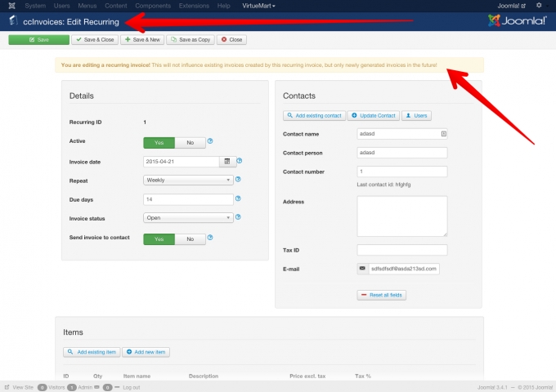The width and height of the screenshot is (556, 392).
Task: Click the envelope icon beside E-mail field
Action: click(362, 269)
